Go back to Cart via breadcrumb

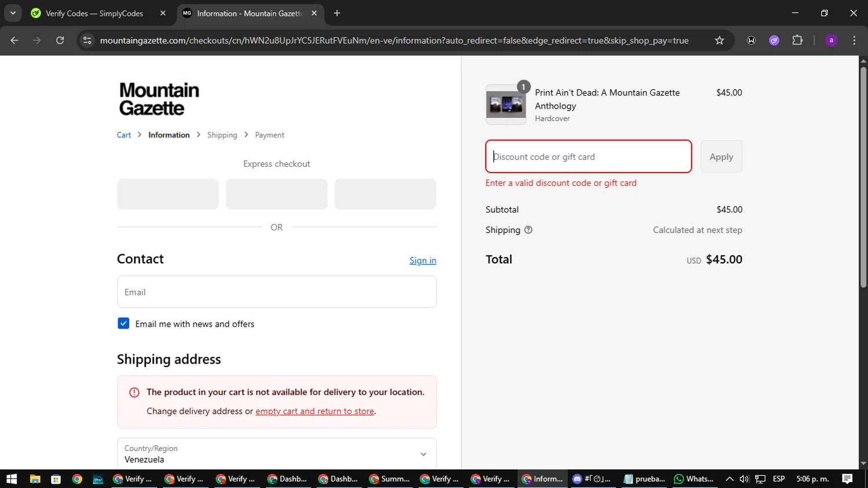point(124,135)
